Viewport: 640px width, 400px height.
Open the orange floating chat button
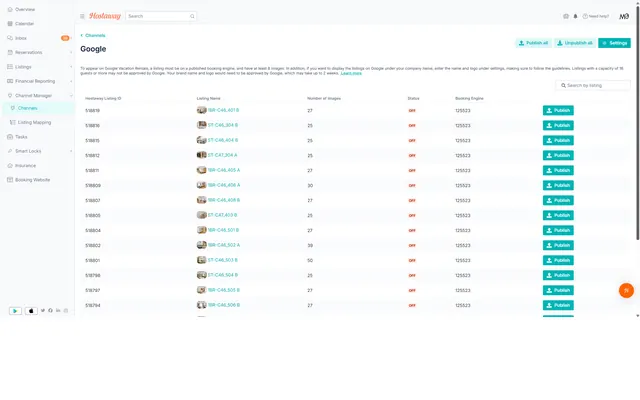coord(626,291)
